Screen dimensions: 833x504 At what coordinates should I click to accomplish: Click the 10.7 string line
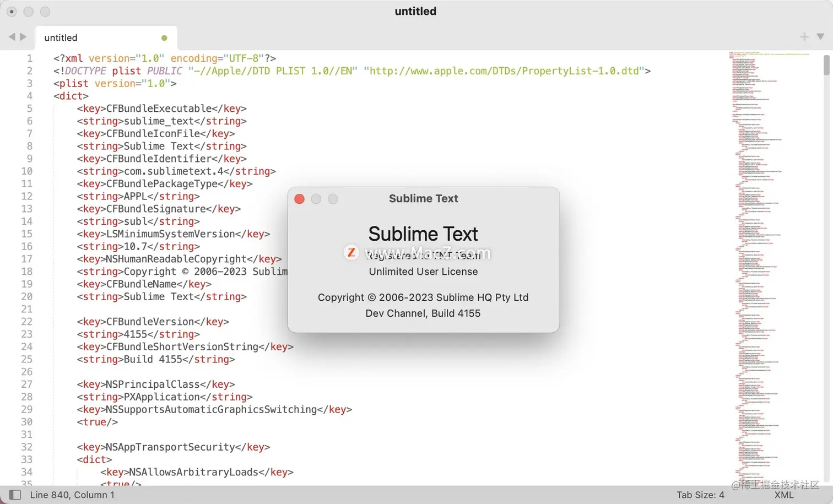pos(138,246)
